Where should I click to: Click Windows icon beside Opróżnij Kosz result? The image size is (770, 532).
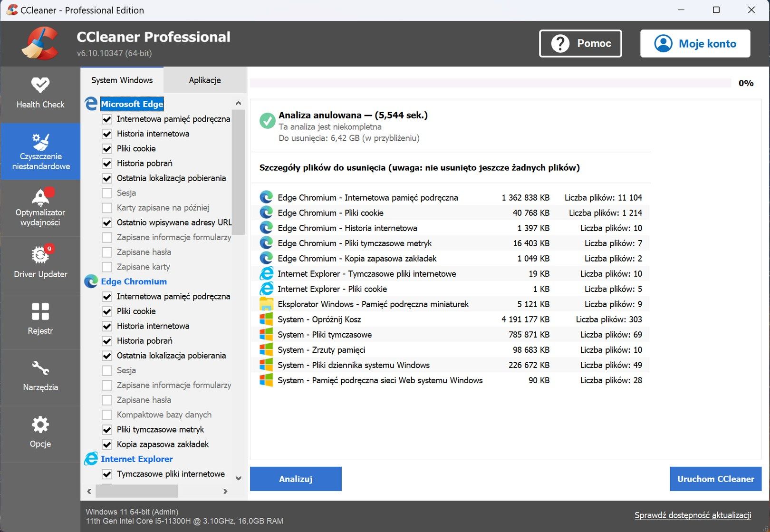pyautogui.click(x=266, y=319)
